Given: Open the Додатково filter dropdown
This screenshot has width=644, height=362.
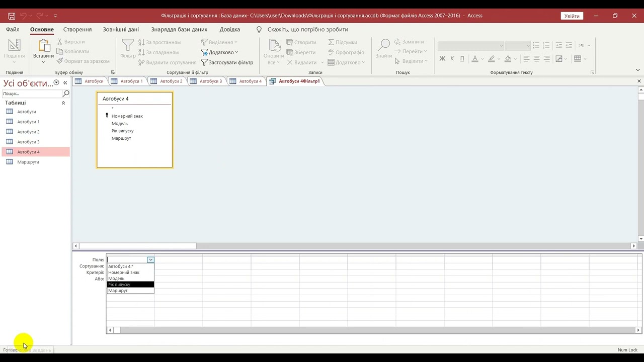Looking at the screenshot, I should (219, 52).
